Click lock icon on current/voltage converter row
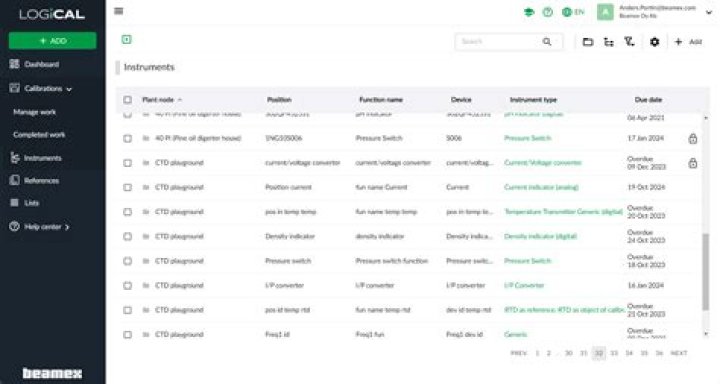Viewport: 720px width, 384px height. [693, 163]
